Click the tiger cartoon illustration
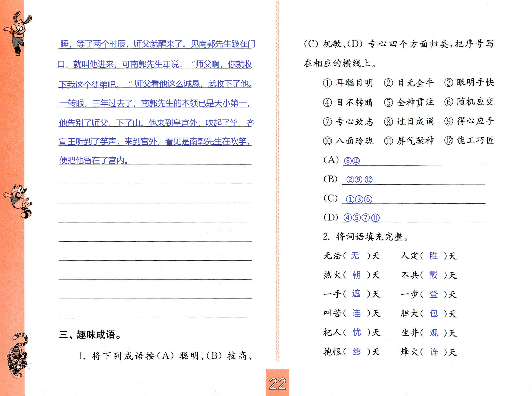The image size is (532, 396). tap(18, 355)
